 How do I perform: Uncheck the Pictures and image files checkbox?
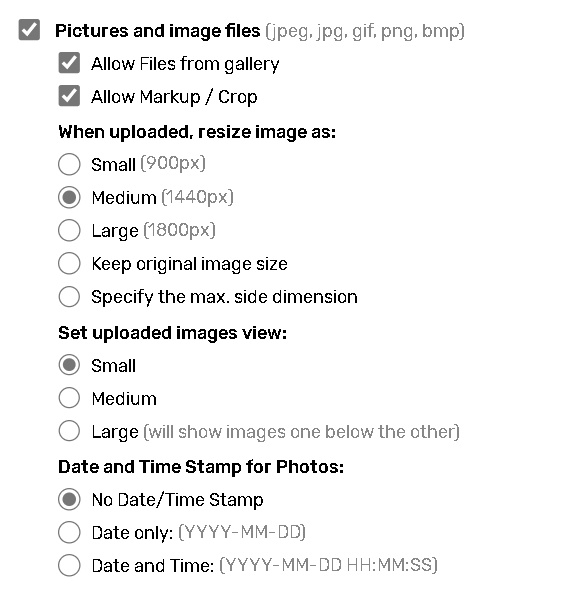click(29, 30)
